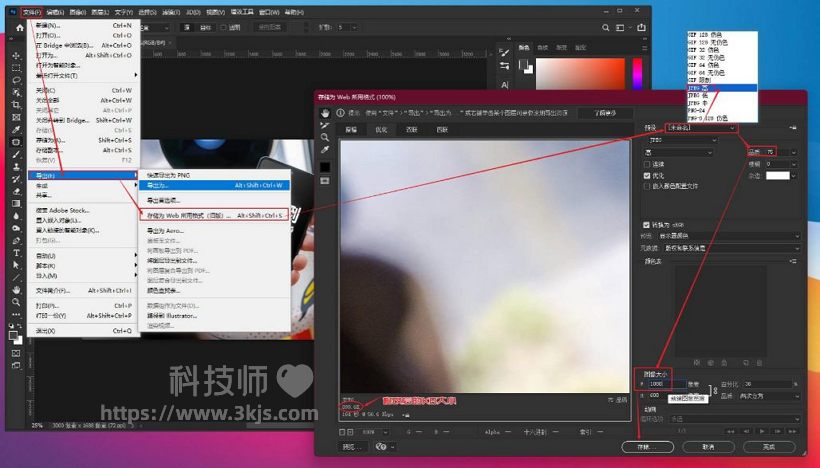The height and width of the screenshot is (468, 820).
Task: Select Hand tool in Save for Web dialog
Action: click(x=325, y=113)
